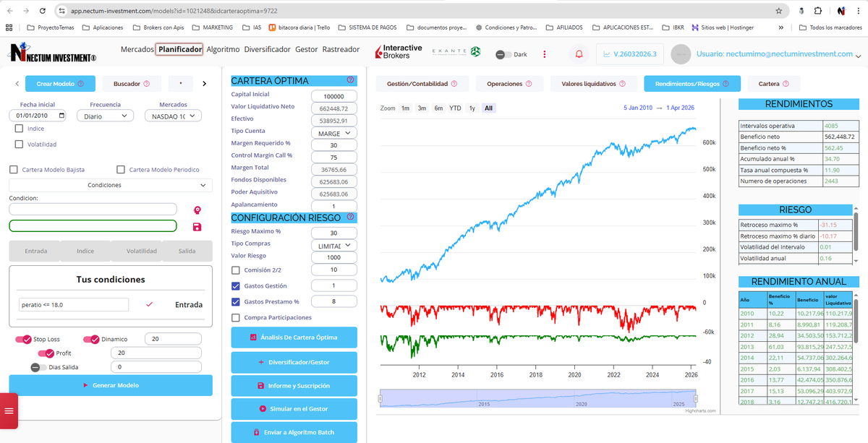Expand the Condiciones dropdown
Image resolution: width=868 pixels, height=443 pixels.
click(x=111, y=185)
